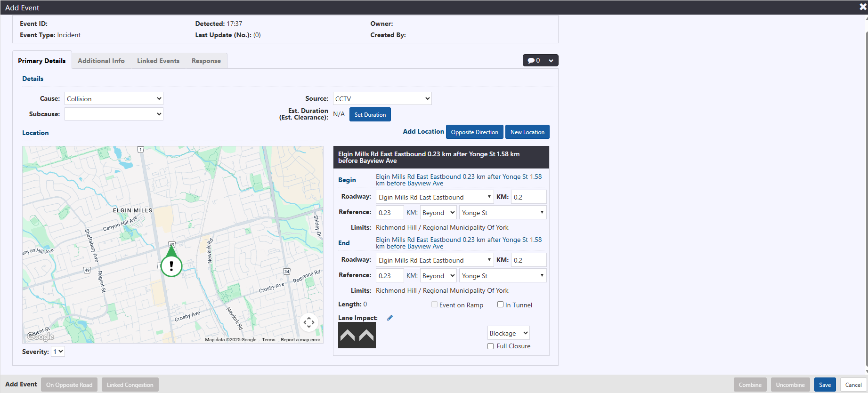The height and width of the screenshot is (393, 868).
Task: Select the second lane arrow icon
Action: (366, 335)
